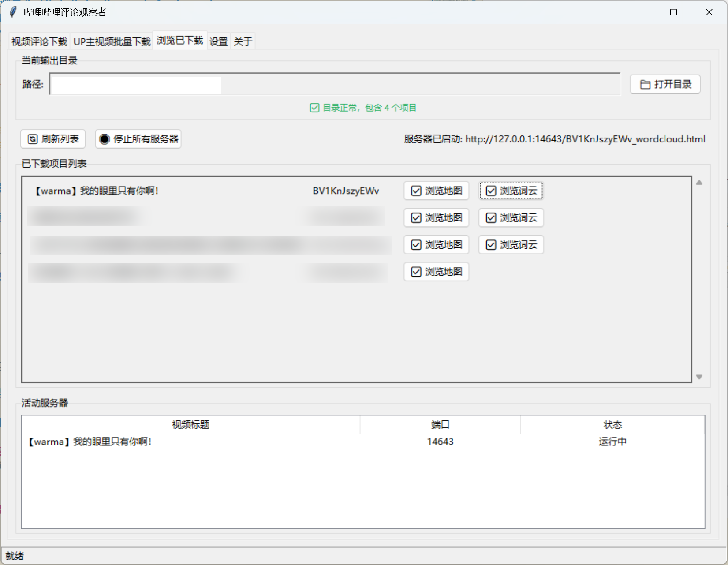Click the 状态 column header
Screen dimensions: 728x565
click(612, 424)
